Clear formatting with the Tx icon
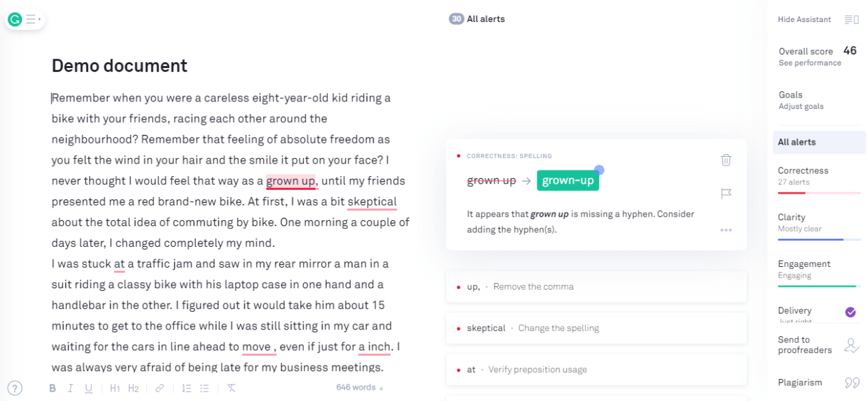868x401 pixels. click(x=231, y=388)
